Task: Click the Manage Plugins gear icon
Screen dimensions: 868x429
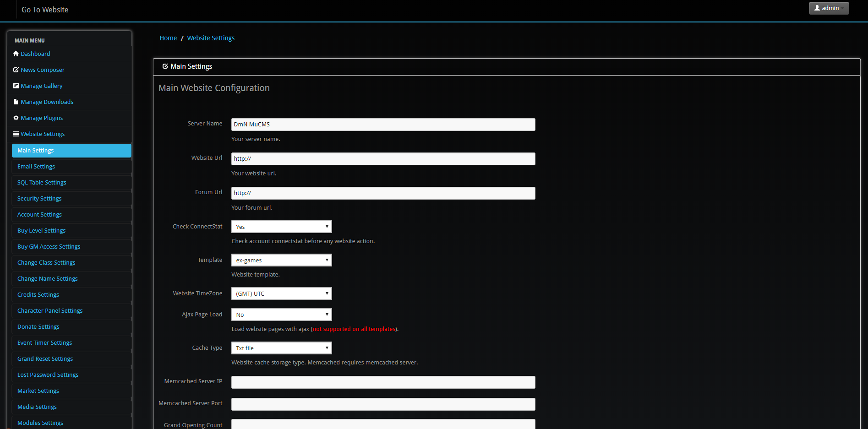Action: tap(16, 118)
